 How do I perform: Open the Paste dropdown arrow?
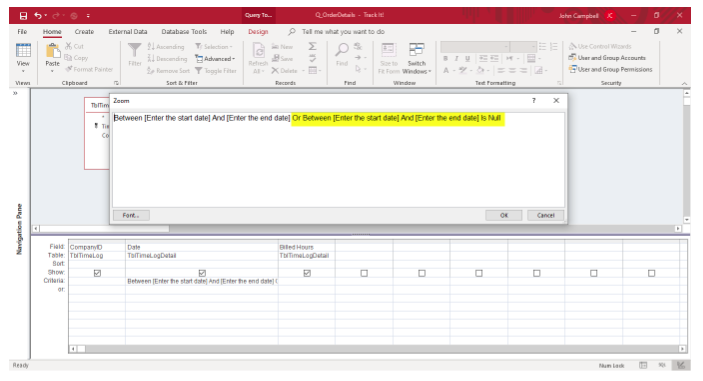(x=52, y=71)
